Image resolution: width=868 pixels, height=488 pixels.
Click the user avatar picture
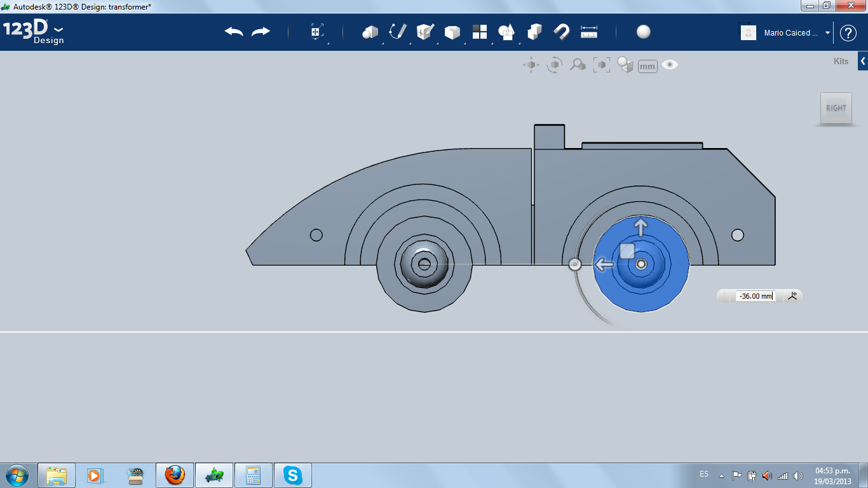[749, 32]
